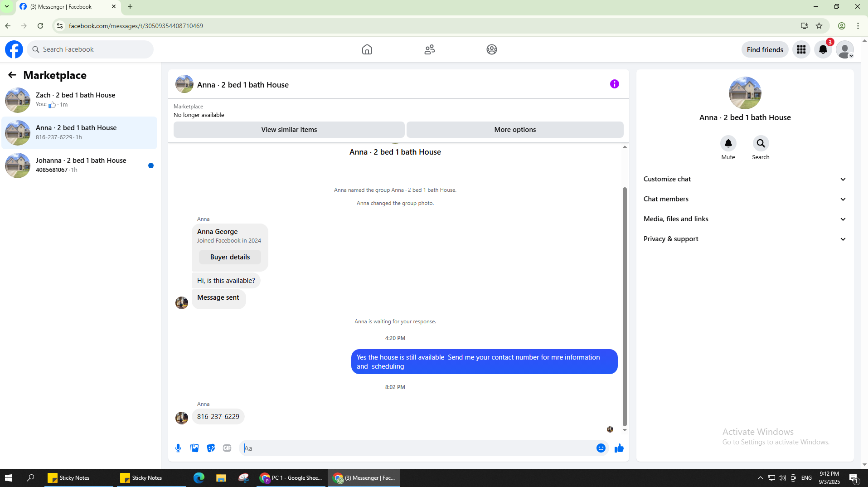The height and width of the screenshot is (487, 868).
Task: Expand Media, files and links section
Action: (745, 219)
